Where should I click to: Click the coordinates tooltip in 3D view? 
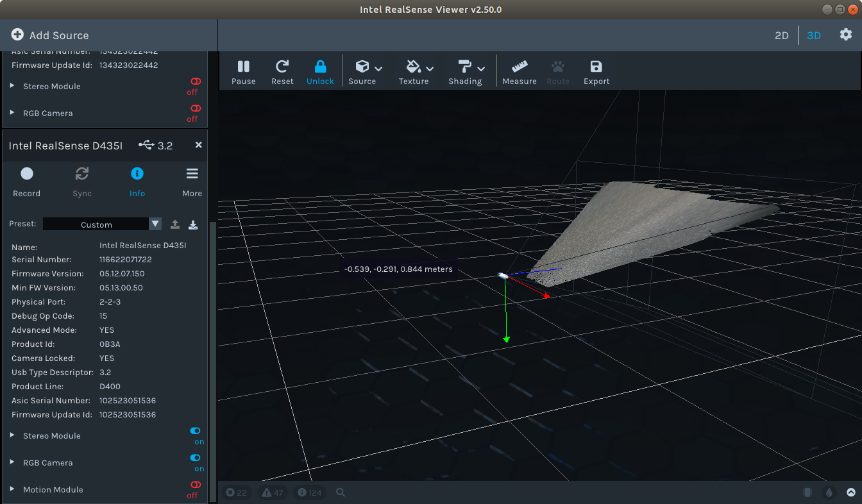click(398, 269)
